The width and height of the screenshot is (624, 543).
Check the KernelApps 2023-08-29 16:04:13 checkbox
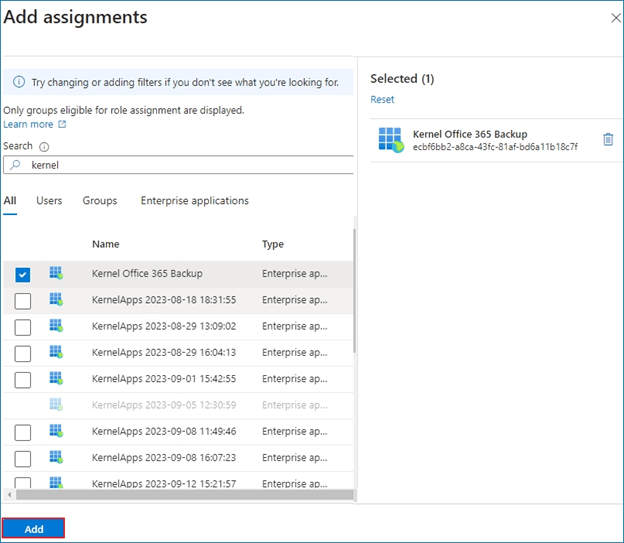point(23,353)
